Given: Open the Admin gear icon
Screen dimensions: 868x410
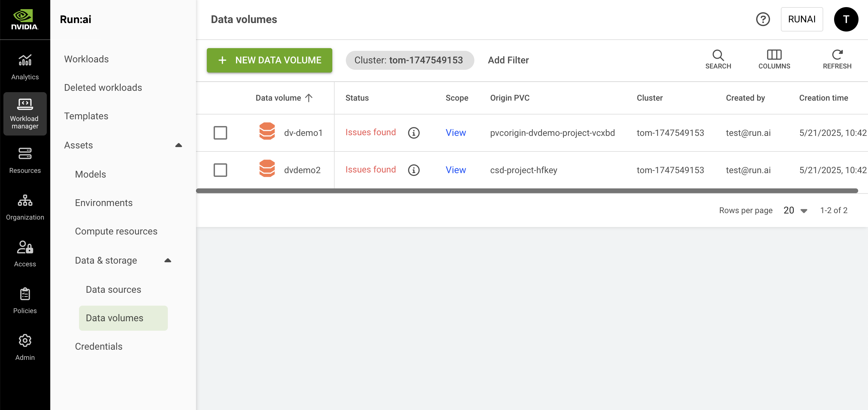Looking at the screenshot, I should [25, 341].
